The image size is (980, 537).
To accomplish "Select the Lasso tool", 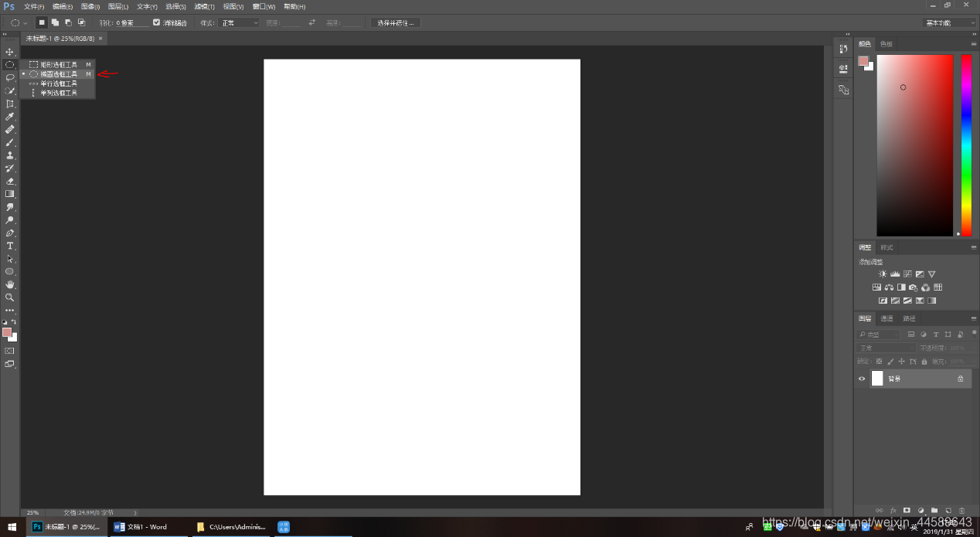I will pos(10,77).
